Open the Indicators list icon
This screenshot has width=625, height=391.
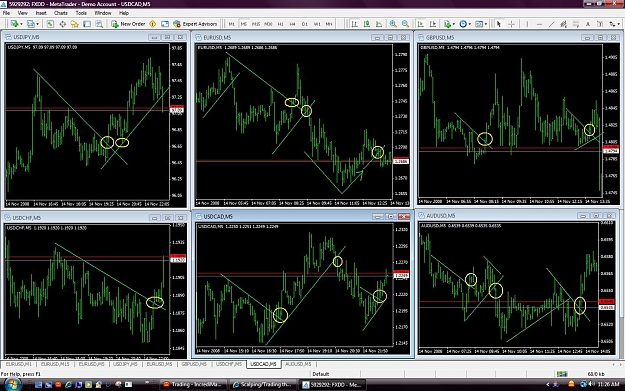pos(448,24)
